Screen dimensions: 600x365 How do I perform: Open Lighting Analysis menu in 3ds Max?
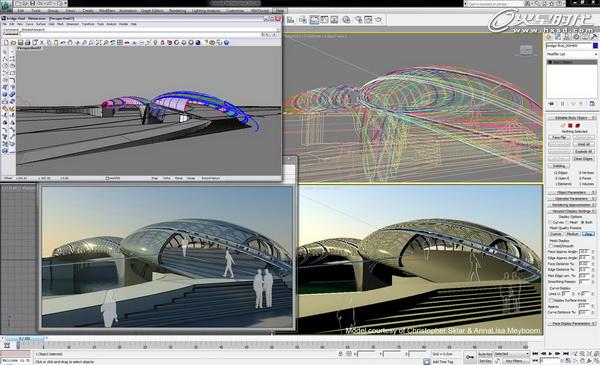206,11
